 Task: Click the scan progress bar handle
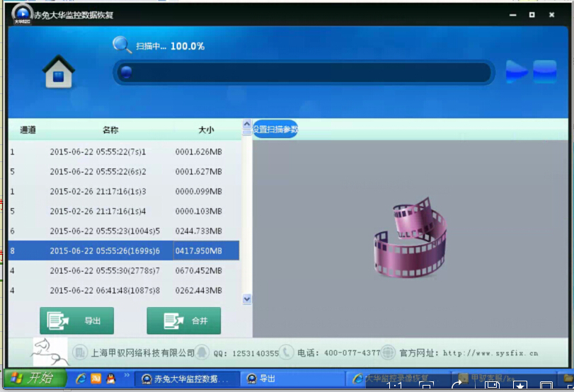126,72
